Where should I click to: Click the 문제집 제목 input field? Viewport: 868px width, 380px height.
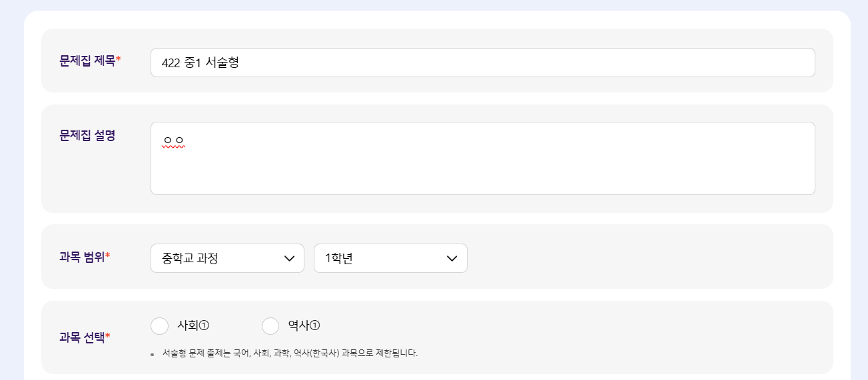[x=482, y=63]
